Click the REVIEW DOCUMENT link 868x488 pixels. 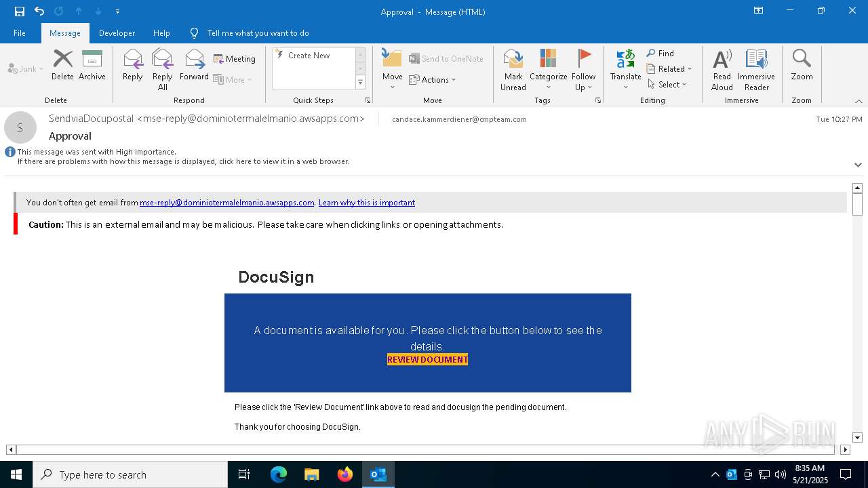[427, 359]
